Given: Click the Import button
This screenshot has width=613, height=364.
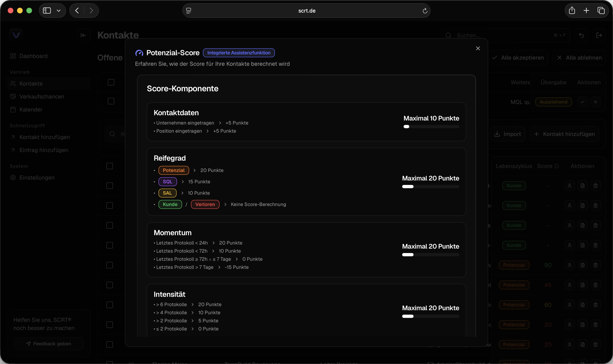Looking at the screenshot, I should pos(508,134).
